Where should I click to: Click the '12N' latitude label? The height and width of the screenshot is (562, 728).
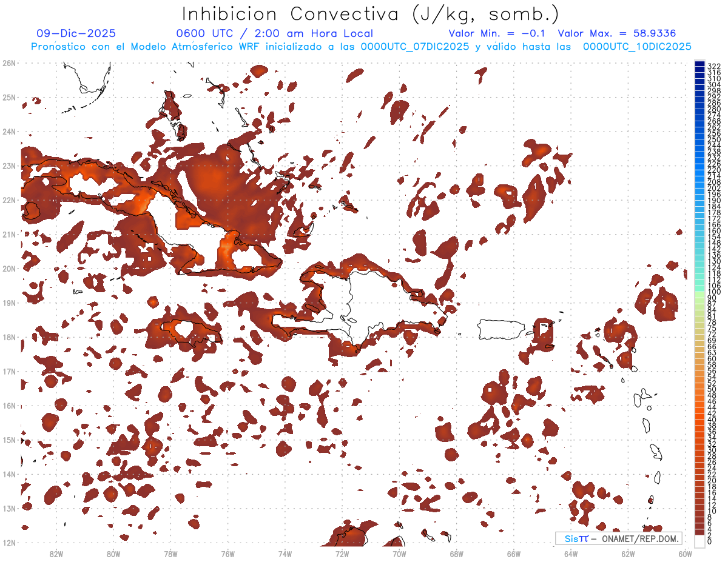pyautogui.click(x=9, y=543)
